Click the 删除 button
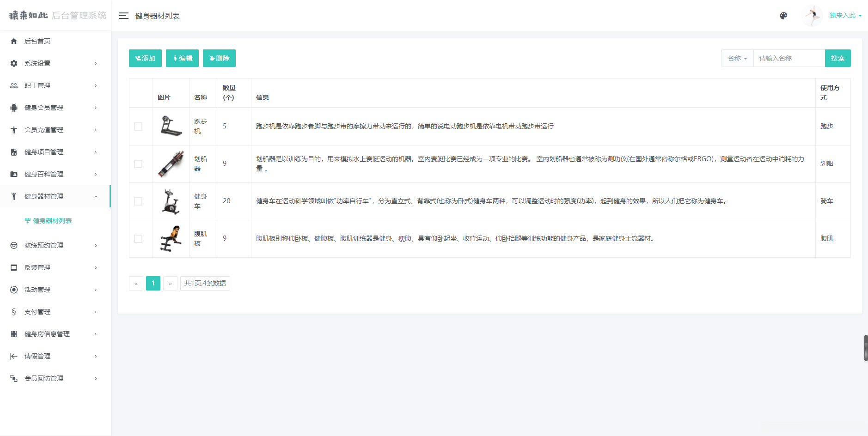 click(219, 58)
